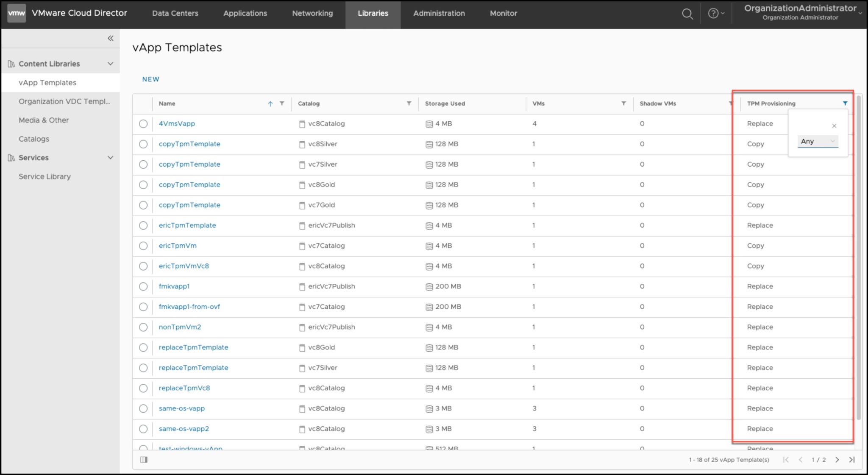Open the Any dropdown in the filter popup

pyautogui.click(x=817, y=141)
